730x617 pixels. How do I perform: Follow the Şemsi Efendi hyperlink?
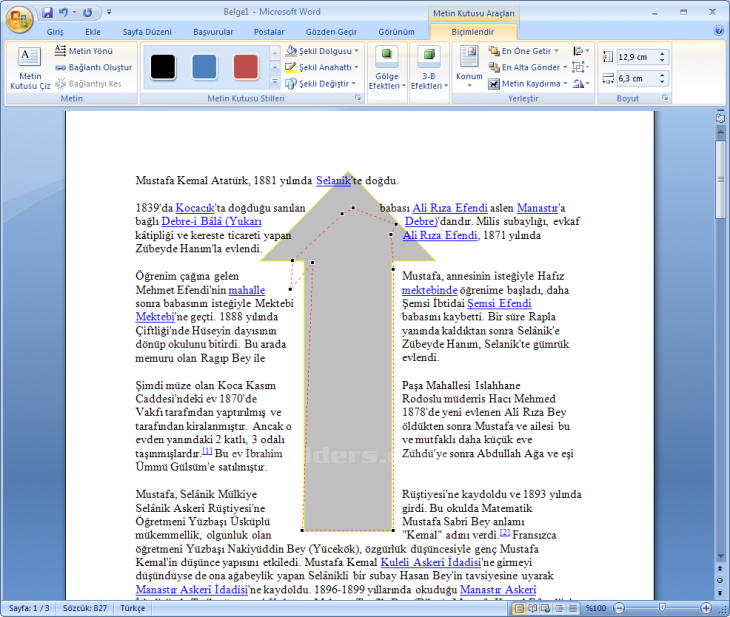(499, 304)
